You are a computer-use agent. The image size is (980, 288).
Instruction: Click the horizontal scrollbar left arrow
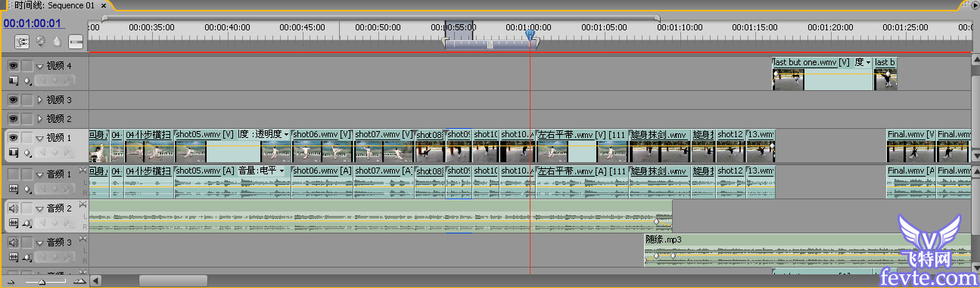95,281
